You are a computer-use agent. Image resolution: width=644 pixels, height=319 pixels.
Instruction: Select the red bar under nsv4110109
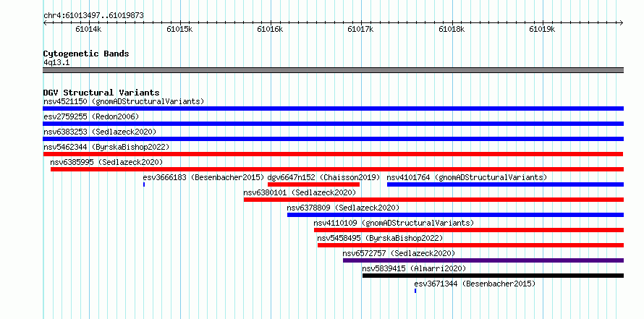pos(469,230)
